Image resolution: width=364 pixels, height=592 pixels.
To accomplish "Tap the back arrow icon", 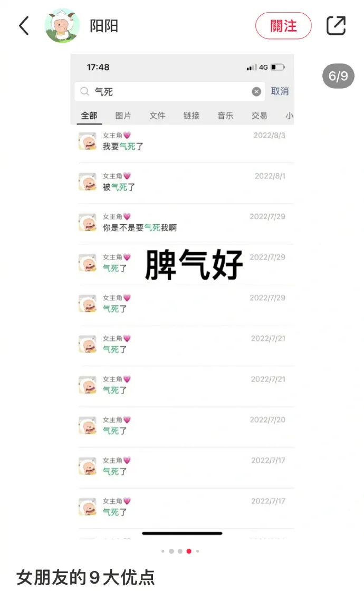I will [x=24, y=26].
